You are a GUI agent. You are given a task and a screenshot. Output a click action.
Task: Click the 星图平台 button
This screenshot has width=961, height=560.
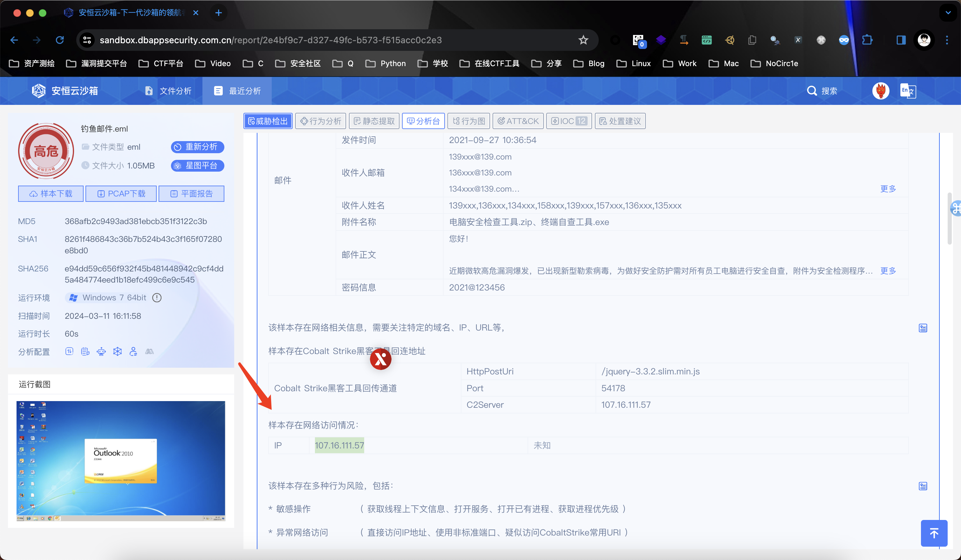tap(198, 166)
